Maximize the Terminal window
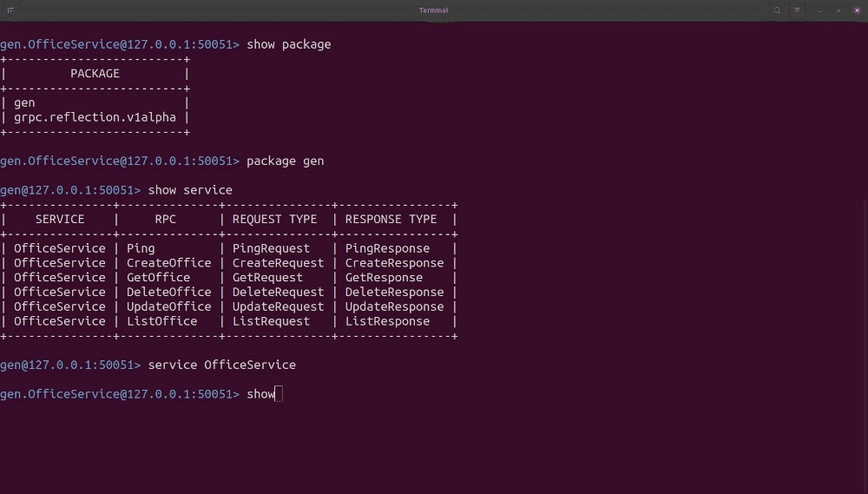 pos(838,10)
